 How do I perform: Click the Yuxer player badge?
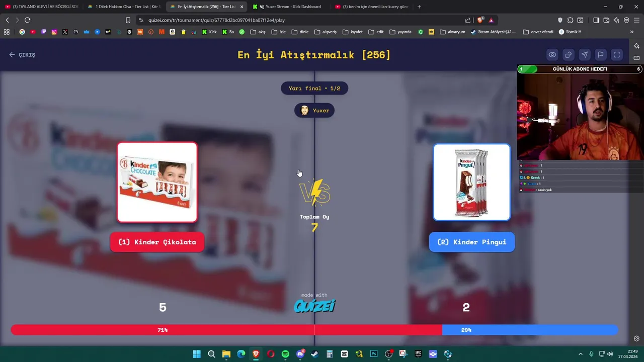[314, 111]
